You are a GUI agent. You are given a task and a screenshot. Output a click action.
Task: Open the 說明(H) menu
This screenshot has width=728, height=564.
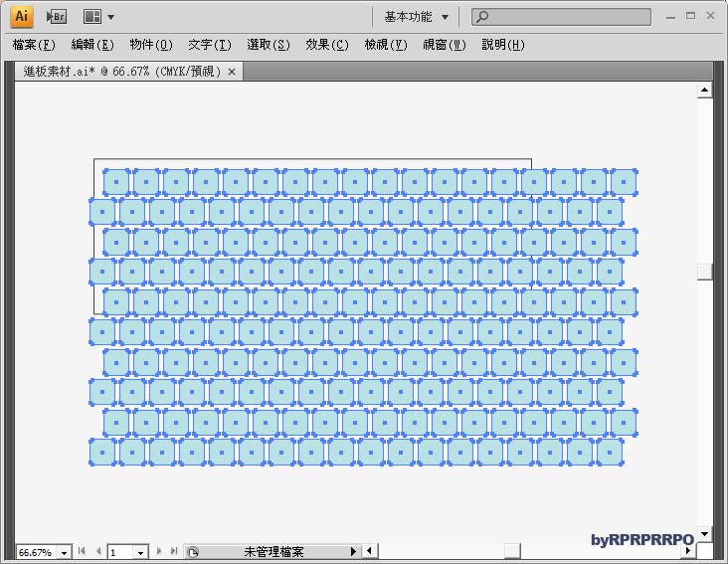[x=503, y=45]
